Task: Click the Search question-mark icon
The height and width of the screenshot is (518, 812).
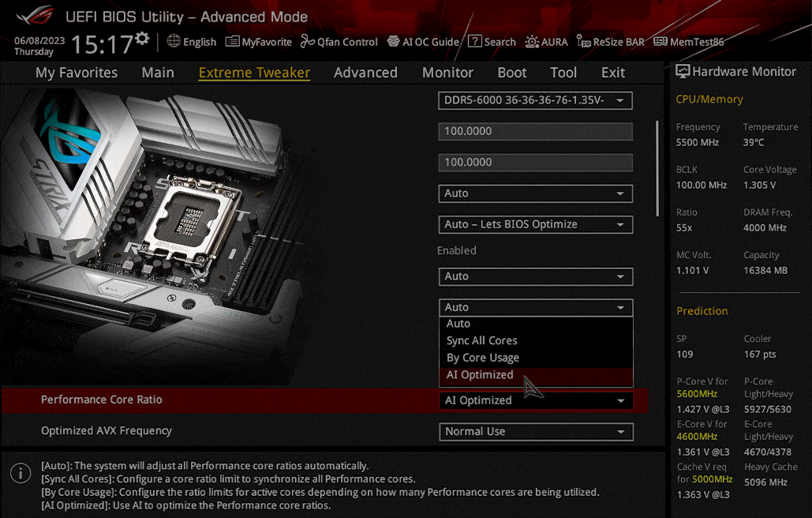Action: pyautogui.click(x=474, y=41)
